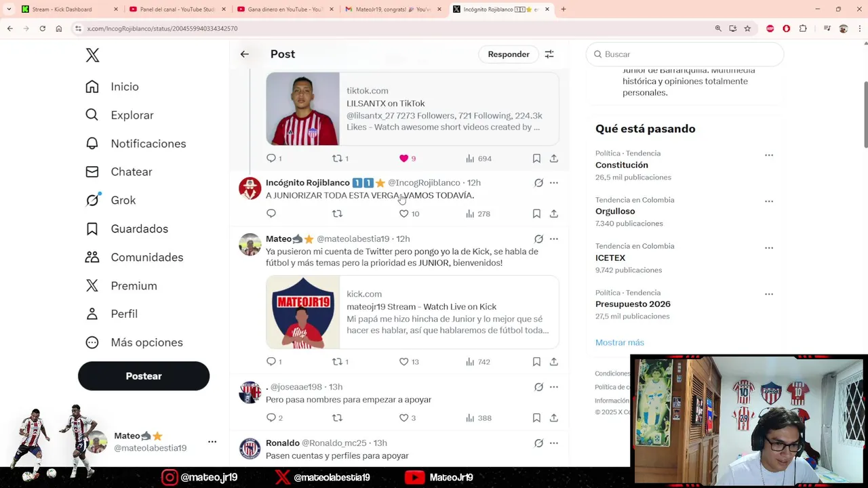Open reply sort filter icon
The width and height of the screenshot is (868, 488).
(549, 54)
